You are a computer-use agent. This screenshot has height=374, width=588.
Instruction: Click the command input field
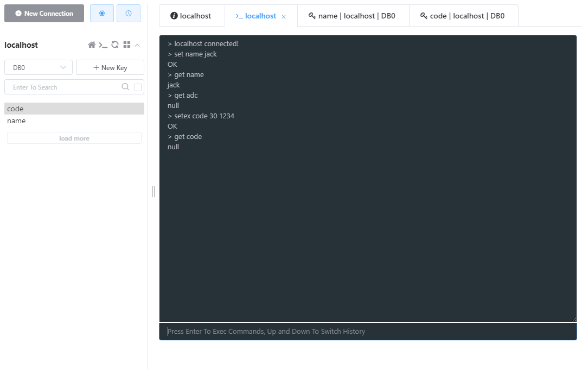coord(368,332)
